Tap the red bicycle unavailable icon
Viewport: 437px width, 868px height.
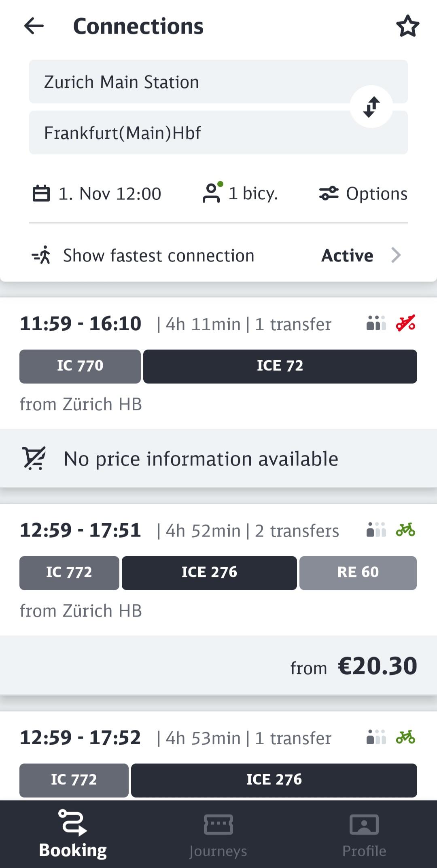coord(405,323)
